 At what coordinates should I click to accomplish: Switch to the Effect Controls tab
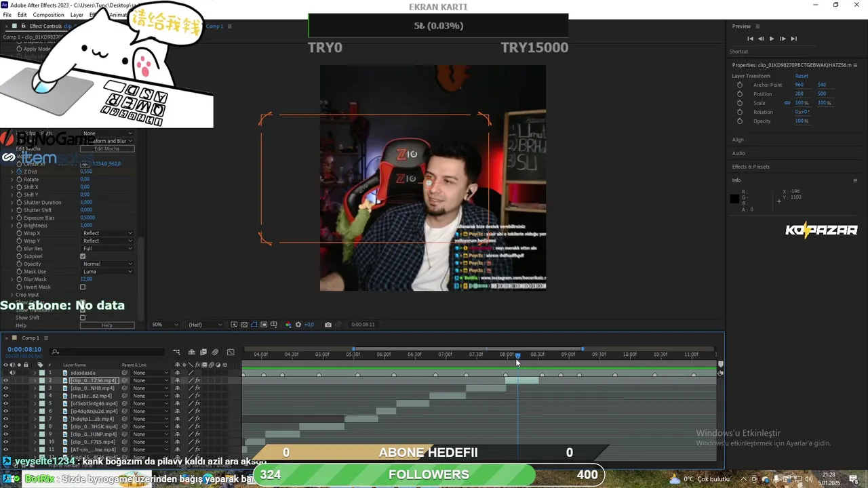(45, 26)
